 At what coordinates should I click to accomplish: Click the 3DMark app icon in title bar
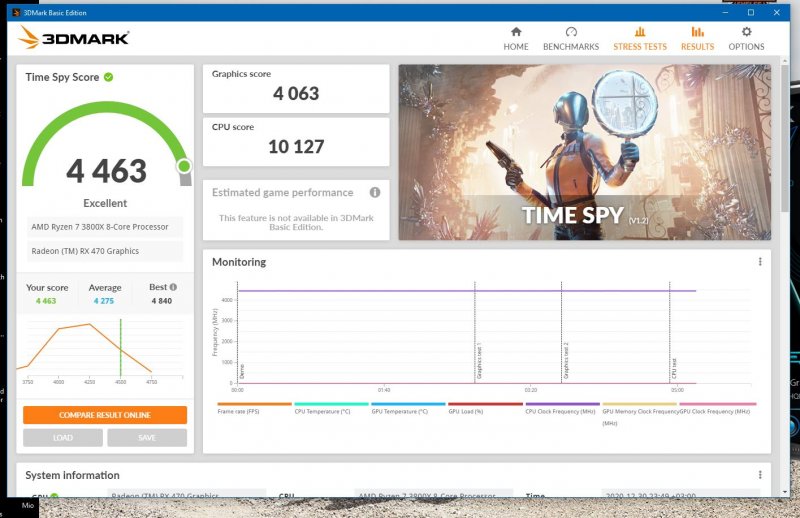pyautogui.click(x=16, y=12)
